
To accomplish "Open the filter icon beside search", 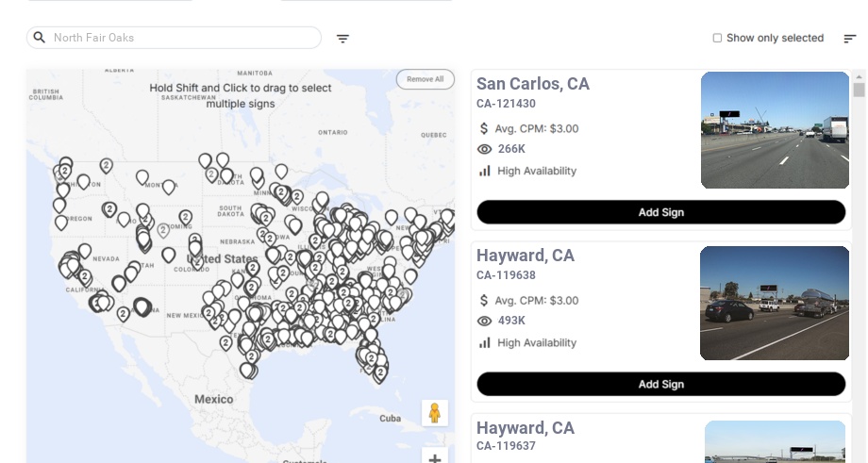I will click(342, 39).
